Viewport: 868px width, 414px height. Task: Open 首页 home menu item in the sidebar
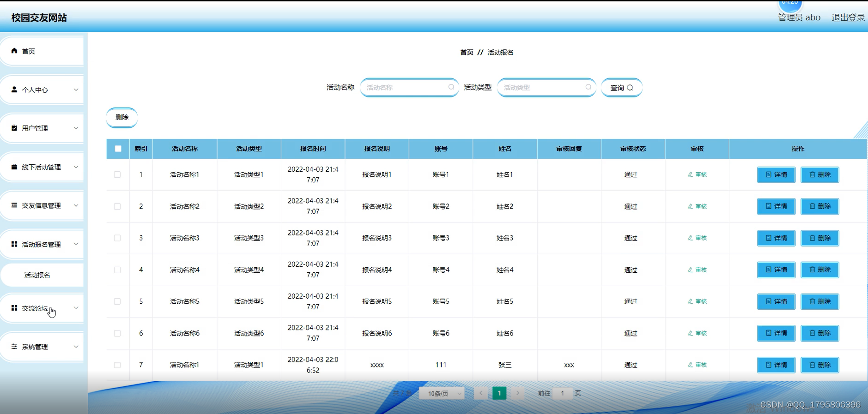42,51
